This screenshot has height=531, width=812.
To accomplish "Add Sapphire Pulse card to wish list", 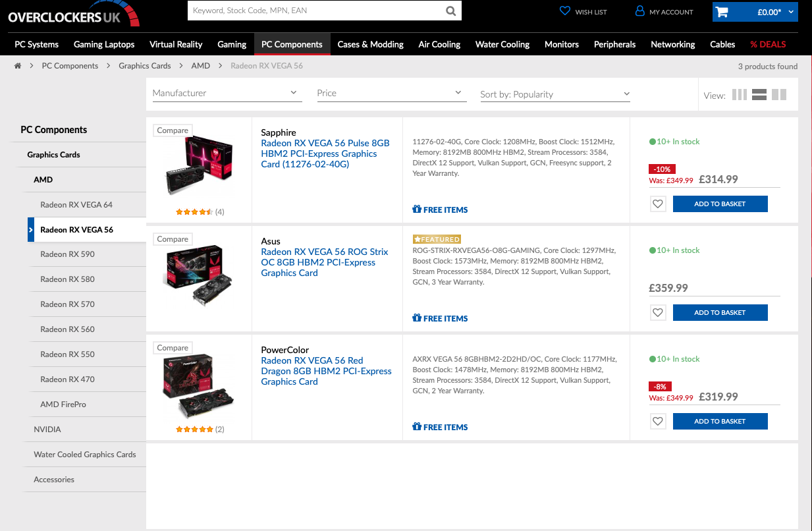I will [x=658, y=204].
